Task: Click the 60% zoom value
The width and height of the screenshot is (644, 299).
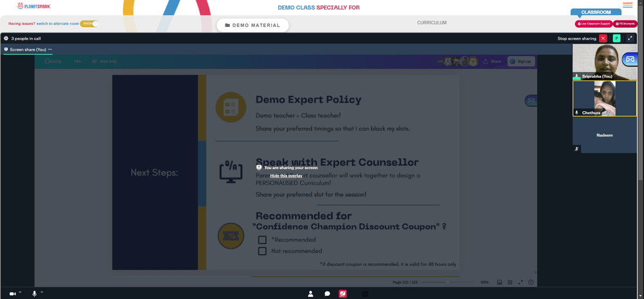Action: (485, 282)
